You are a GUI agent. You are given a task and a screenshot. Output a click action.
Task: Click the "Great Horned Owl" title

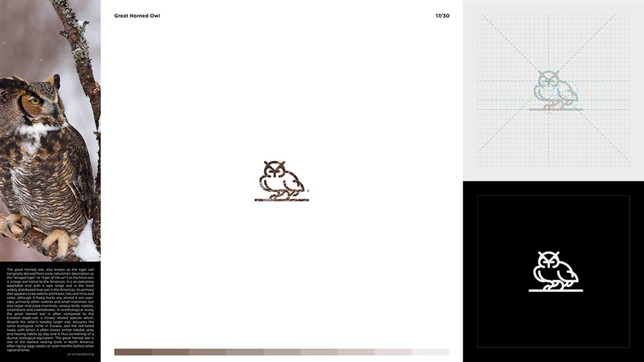pyautogui.click(x=137, y=15)
